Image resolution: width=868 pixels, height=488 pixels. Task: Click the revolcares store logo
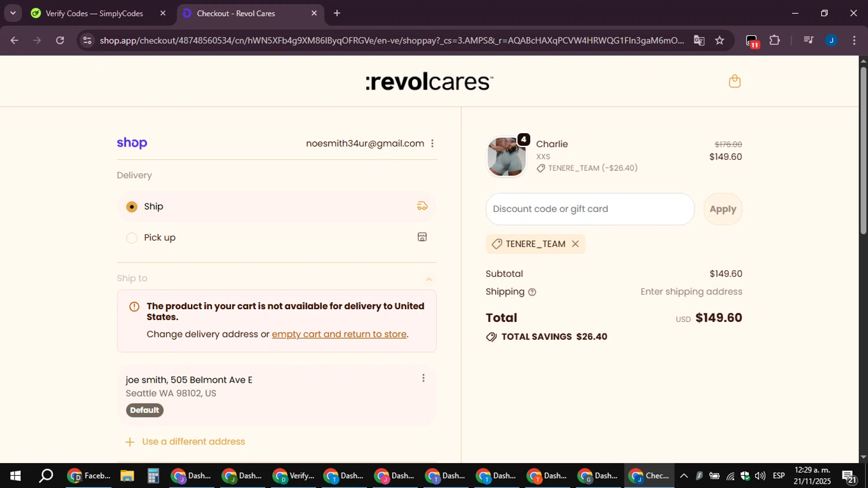click(429, 82)
